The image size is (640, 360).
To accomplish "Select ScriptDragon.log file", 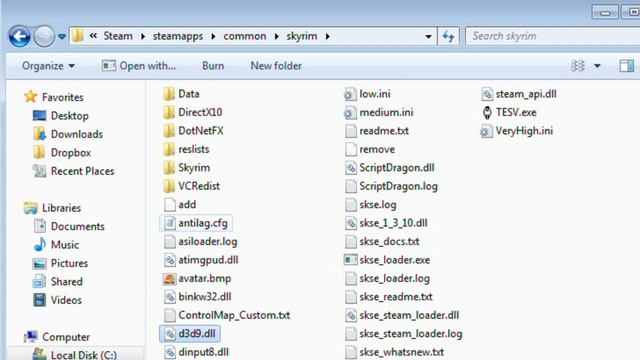I will pyautogui.click(x=391, y=186).
